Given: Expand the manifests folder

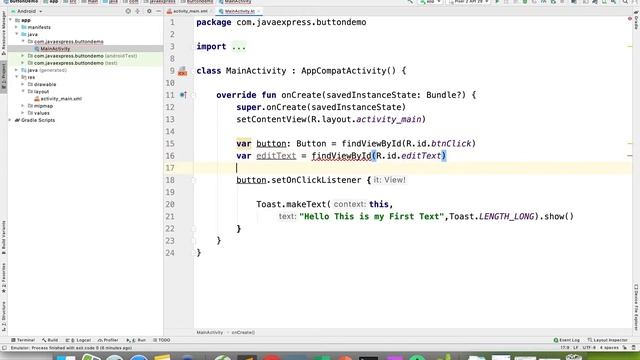Looking at the screenshot, I should [x=17, y=27].
